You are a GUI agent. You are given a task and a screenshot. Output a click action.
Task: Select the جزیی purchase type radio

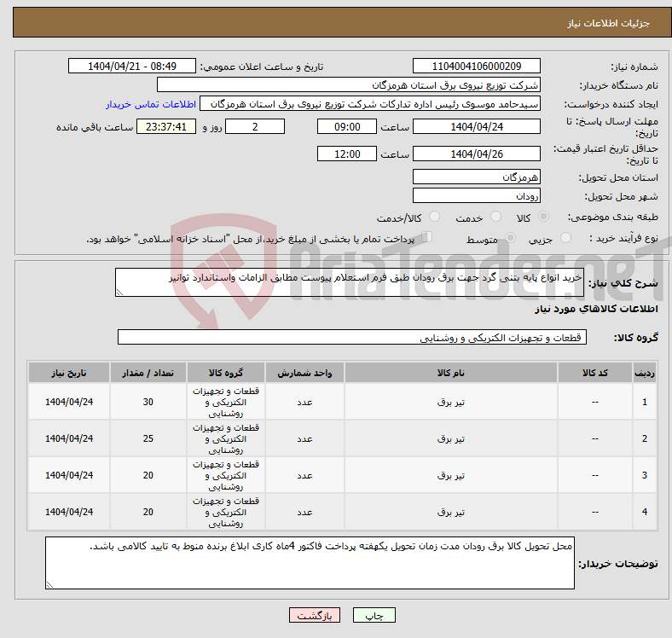[x=565, y=238]
